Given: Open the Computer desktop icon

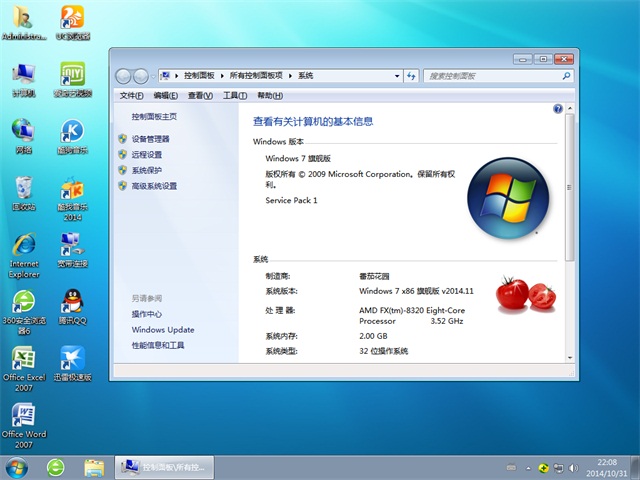Looking at the screenshot, I should [24, 80].
